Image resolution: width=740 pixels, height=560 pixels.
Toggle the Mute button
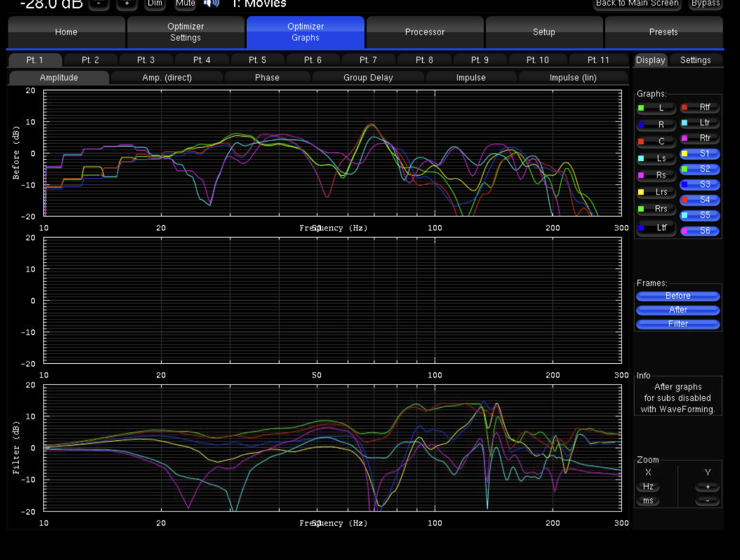pos(185,4)
